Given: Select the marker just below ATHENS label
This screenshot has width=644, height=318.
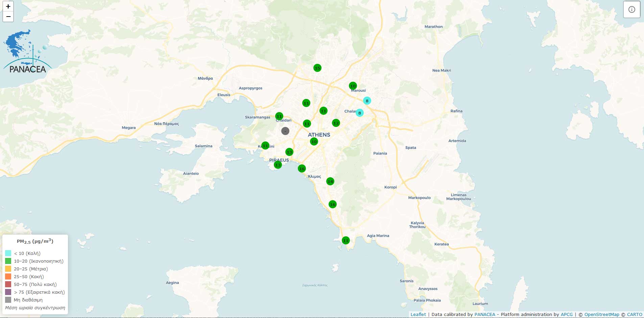Looking at the screenshot, I should coord(314,141).
